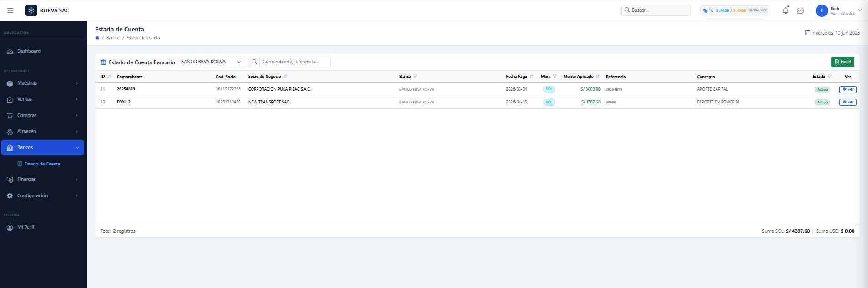This screenshot has width=868, height=288.
Task: Click NEW TRANSPORT SAC cell
Action: pyautogui.click(x=268, y=102)
